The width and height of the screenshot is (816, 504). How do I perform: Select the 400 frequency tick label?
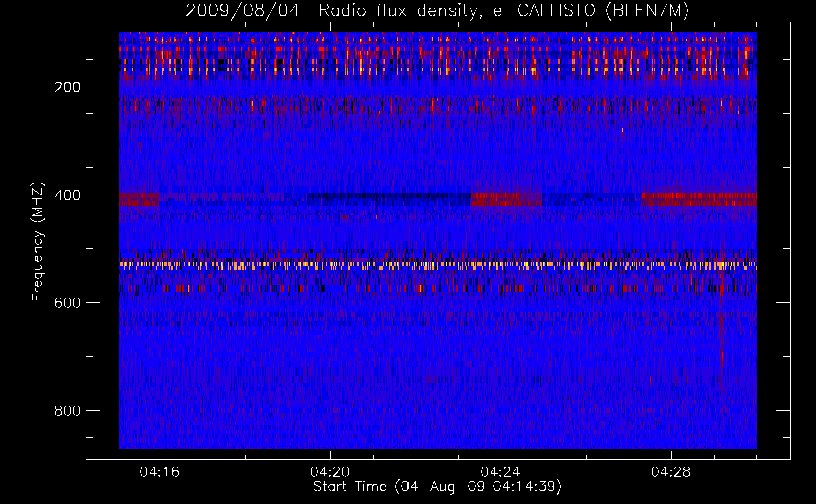[x=68, y=195]
